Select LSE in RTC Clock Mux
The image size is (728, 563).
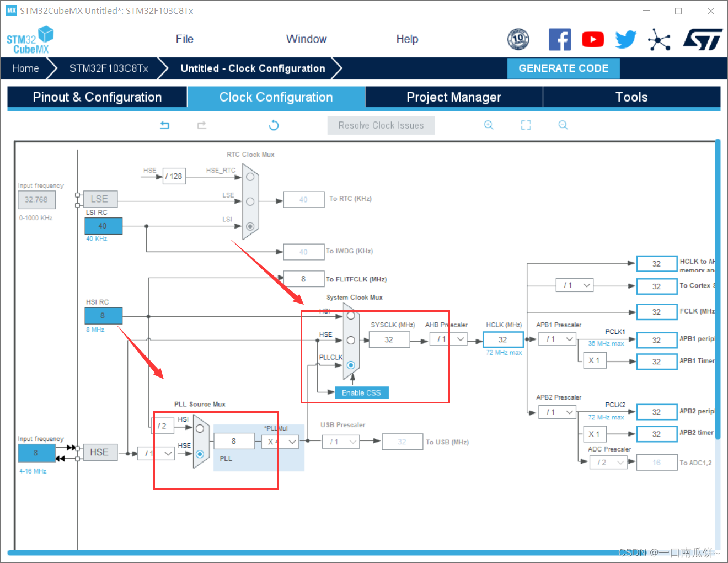coord(250,201)
